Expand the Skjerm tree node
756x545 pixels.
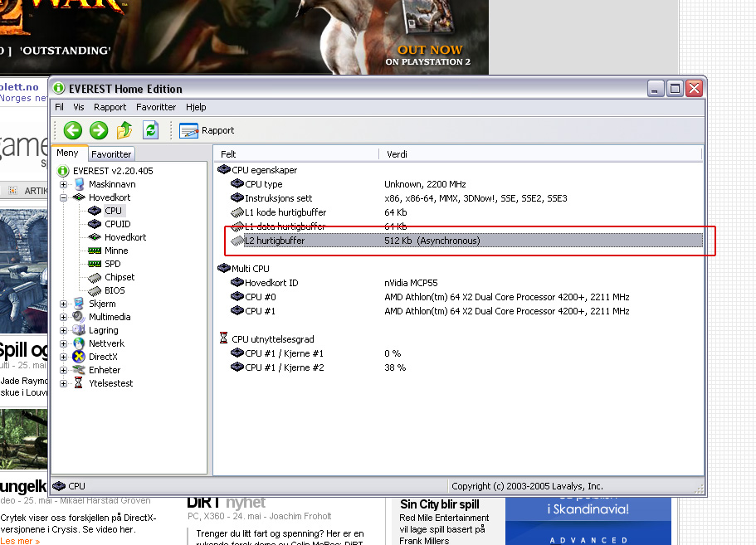63,304
